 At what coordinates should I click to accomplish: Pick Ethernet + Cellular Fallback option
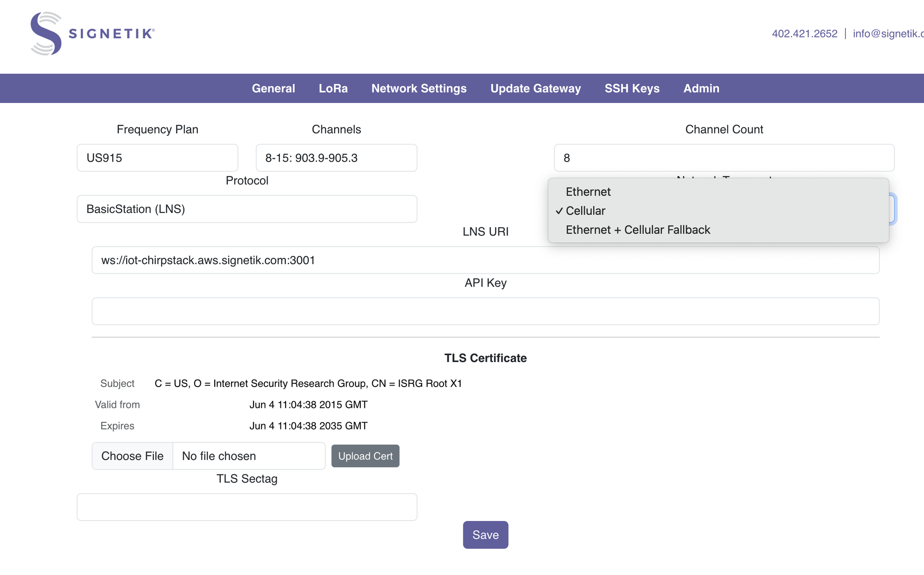click(x=718, y=230)
